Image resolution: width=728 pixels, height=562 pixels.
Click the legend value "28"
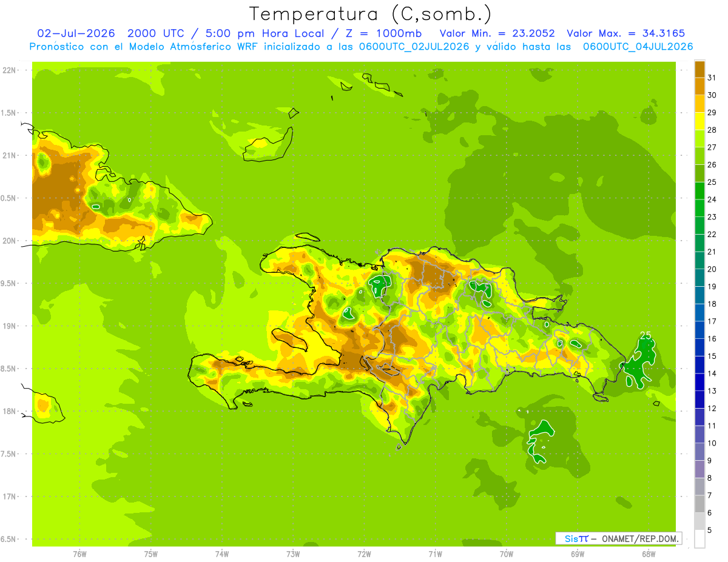(x=712, y=130)
